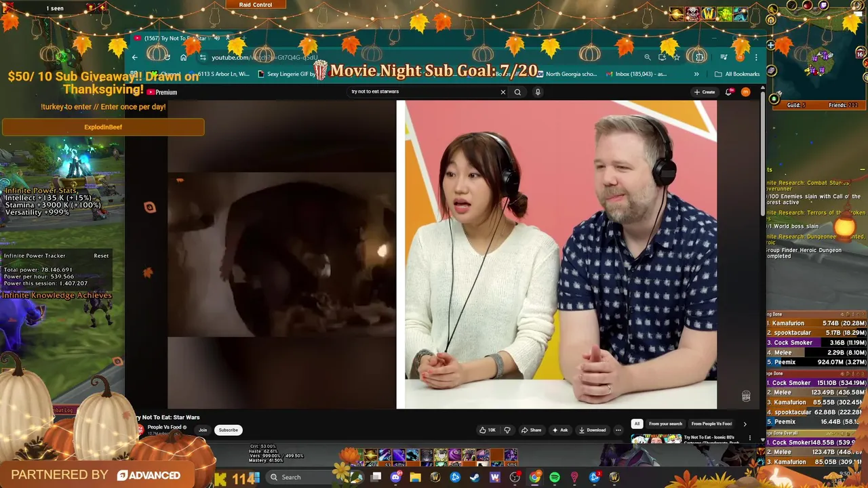Click the YouTube search input field
Viewport: 868px width, 488px height.
(424, 91)
